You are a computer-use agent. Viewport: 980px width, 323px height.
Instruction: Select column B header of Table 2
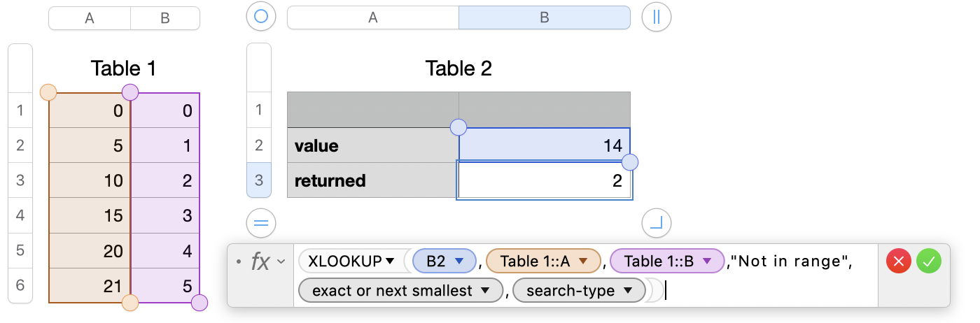pos(544,17)
